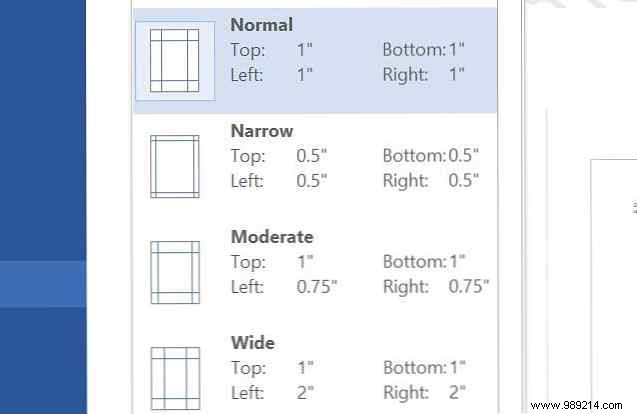
Task: Click the Moderate margins page icon
Action: click(174, 271)
